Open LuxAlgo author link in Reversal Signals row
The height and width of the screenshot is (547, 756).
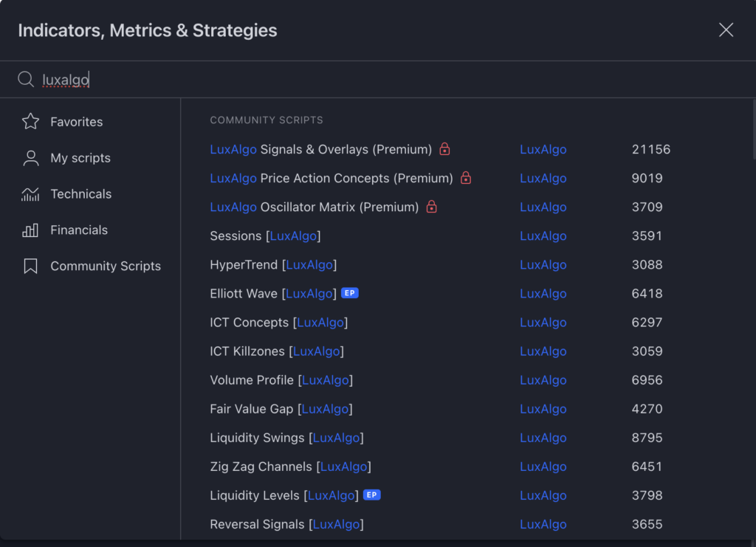click(x=543, y=524)
